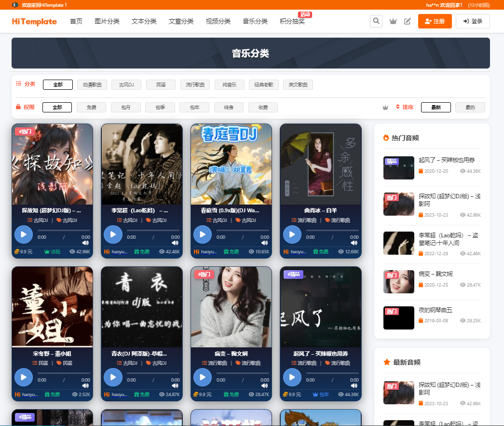Click the 登录 login button
This screenshot has width=504, height=426.
click(x=473, y=21)
